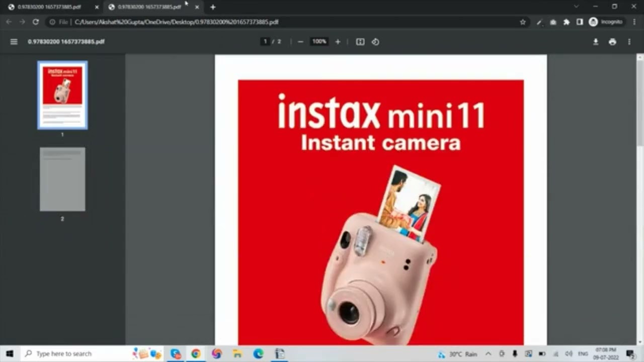Close the second active pdf tab
The width and height of the screenshot is (644, 362).
point(197,7)
